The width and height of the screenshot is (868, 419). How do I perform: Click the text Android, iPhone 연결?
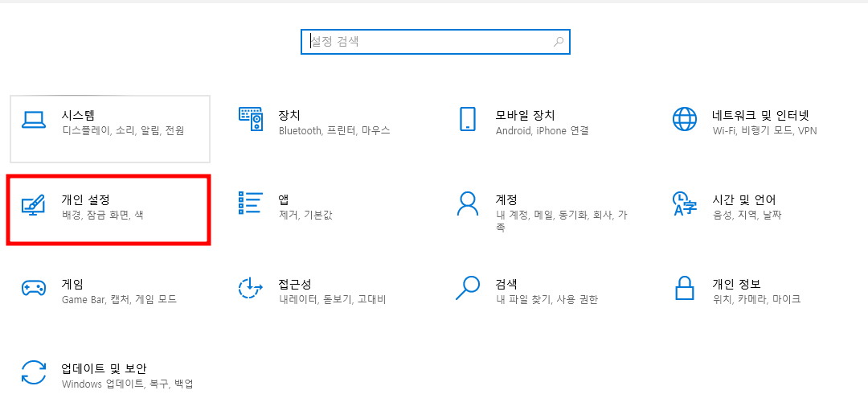(542, 131)
